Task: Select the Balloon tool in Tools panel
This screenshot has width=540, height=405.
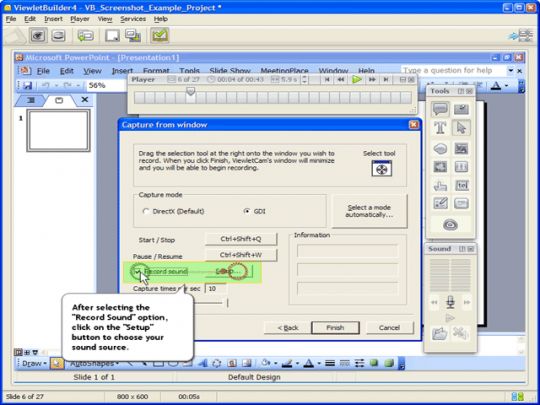Action: point(440,110)
